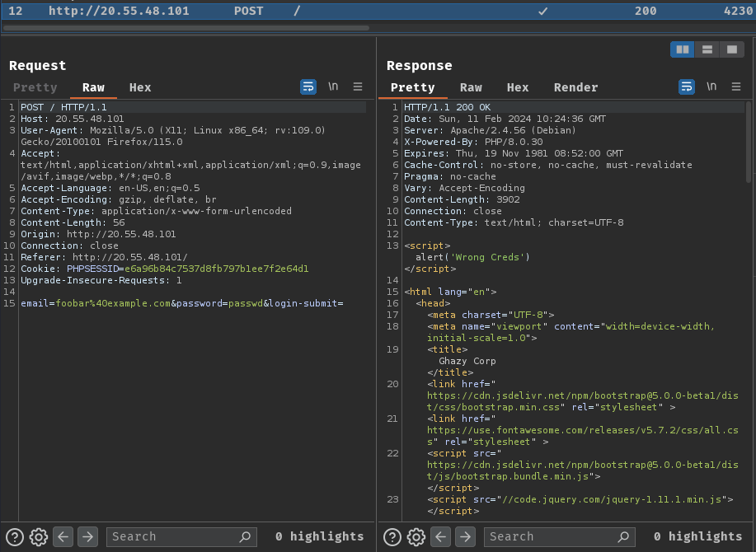Select history row 12 POST request
The width and height of the screenshot is (756, 552).
point(378,11)
